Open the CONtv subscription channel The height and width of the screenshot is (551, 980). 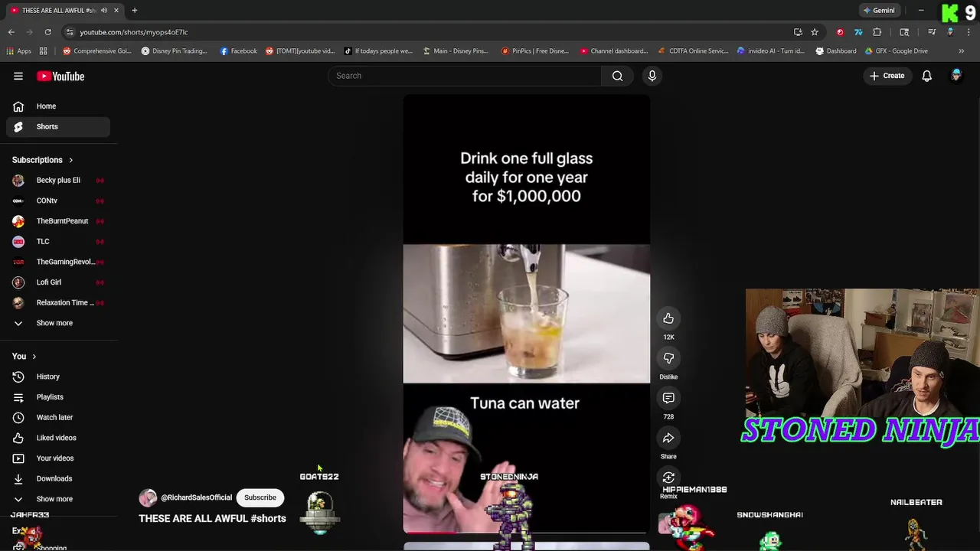[x=58, y=201]
